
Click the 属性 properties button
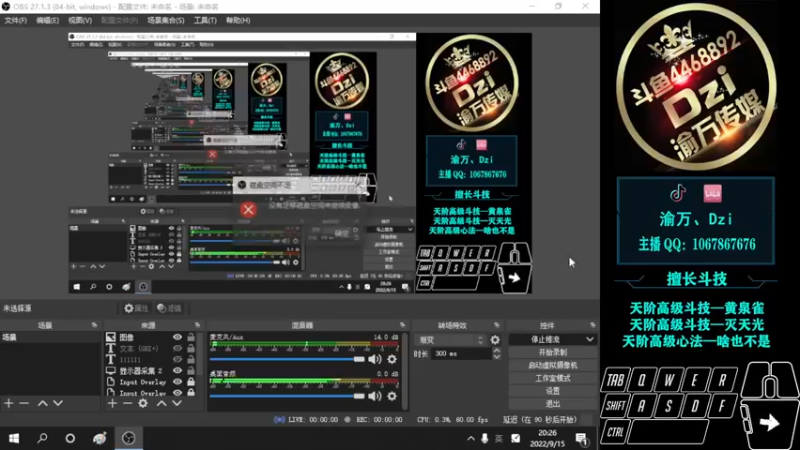[136, 308]
